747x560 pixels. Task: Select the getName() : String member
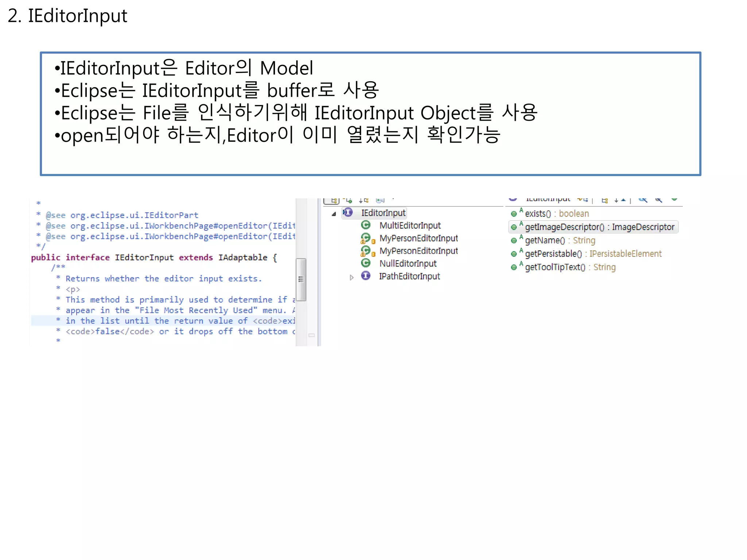(560, 241)
